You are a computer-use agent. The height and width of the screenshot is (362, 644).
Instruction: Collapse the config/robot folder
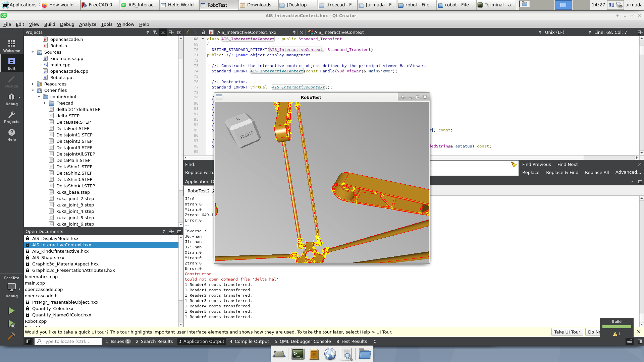(x=39, y=97)
